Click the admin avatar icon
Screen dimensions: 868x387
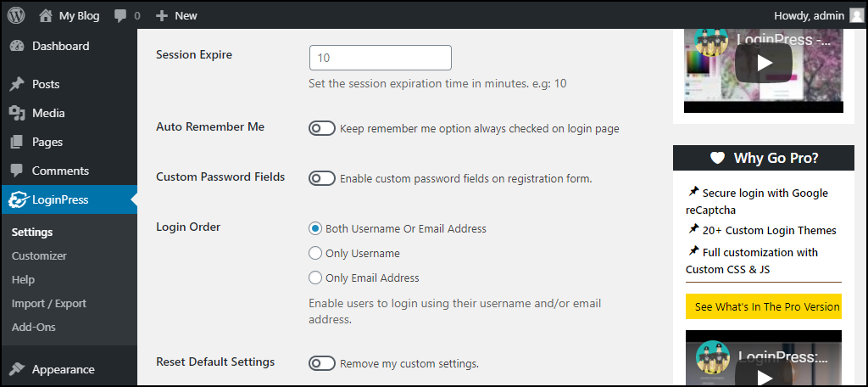(x=856, y=15)
